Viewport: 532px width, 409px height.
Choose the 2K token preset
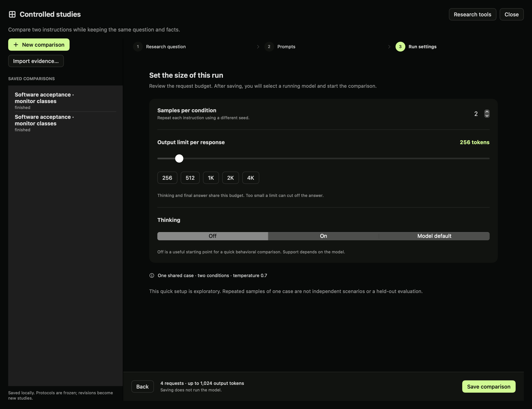tap(230, 178)
